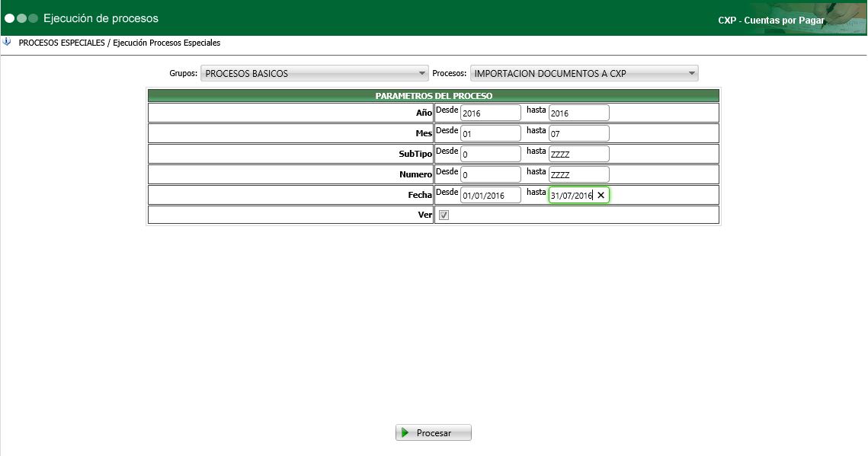Click the Ver row label

coord(424,215)
